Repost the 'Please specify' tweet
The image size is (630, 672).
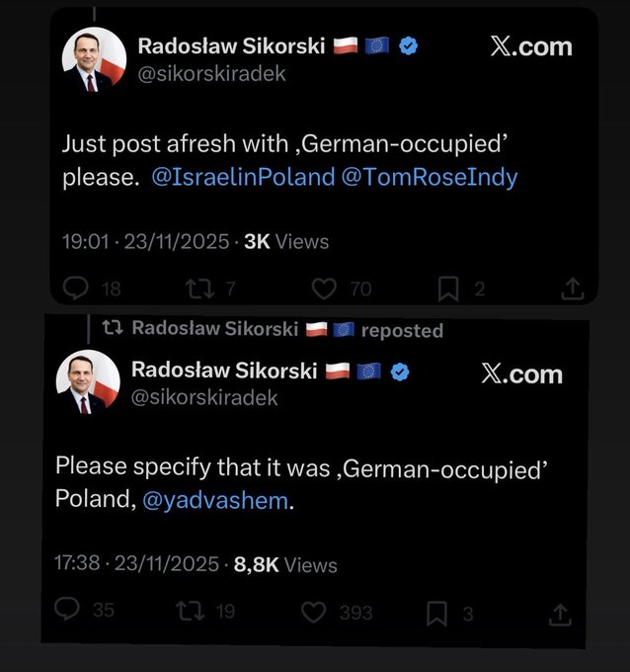click(x=188, y=612)
